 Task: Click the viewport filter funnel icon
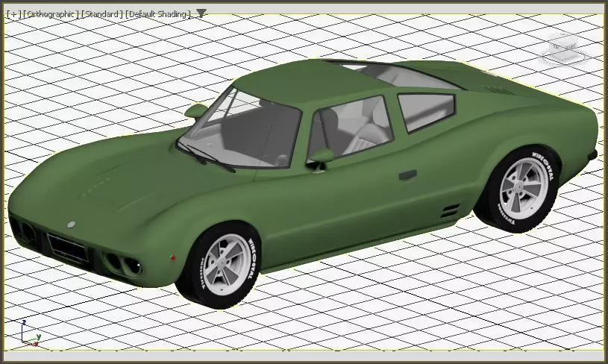click(x=201, y=14)
